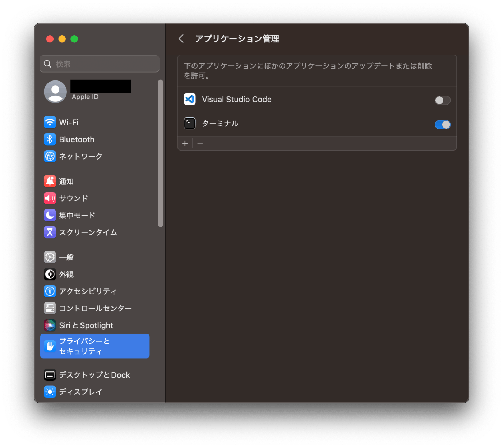The width and height of the screenshot is (503, 448).
Task: Open ディスプレイ settings
Action: click(x=95, y=392)
